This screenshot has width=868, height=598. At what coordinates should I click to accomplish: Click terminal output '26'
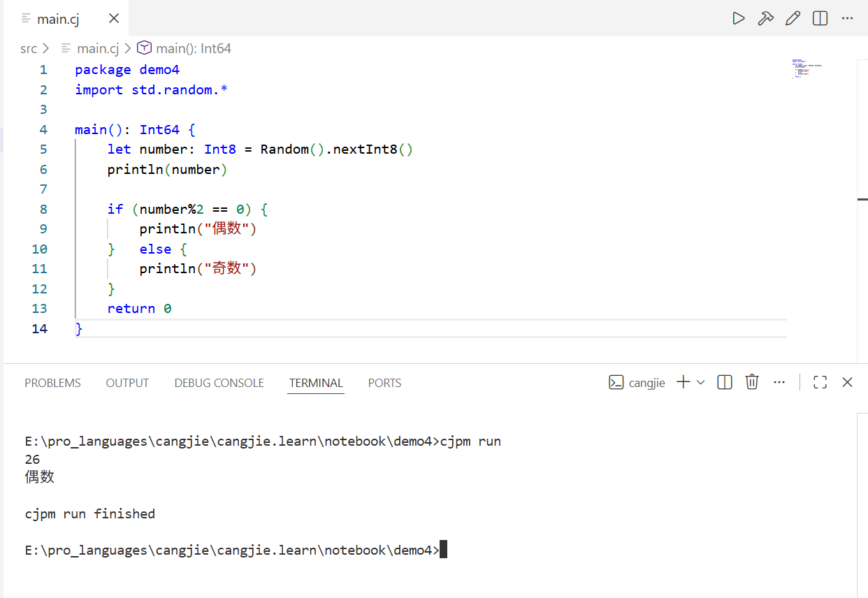pyautogui.click(x=32, y=460)
